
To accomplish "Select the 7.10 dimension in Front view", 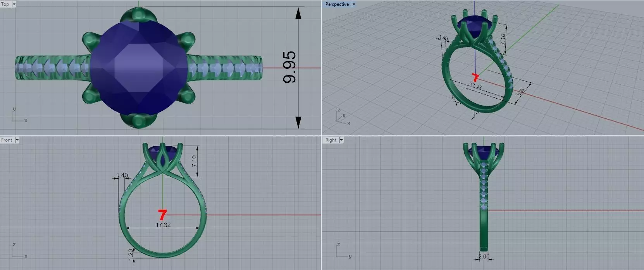I will pos(194,161).
